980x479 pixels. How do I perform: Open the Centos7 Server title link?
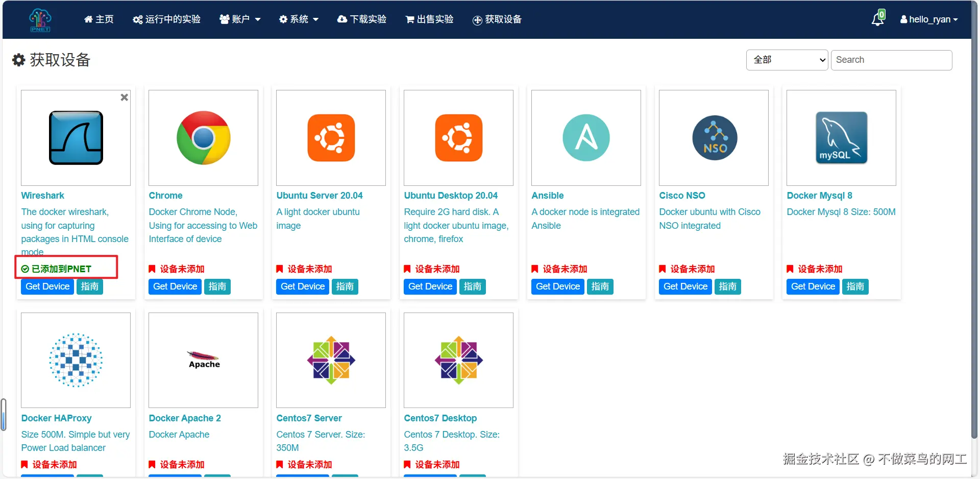coord(309,418)
